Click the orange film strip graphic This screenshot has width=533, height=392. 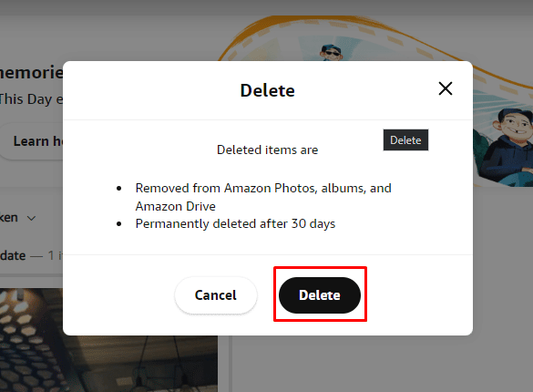point(374,37)
